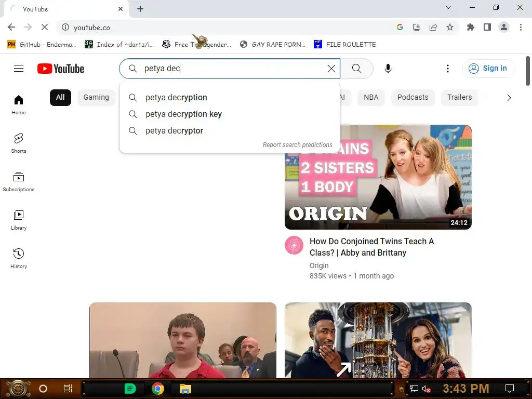Click the browser forward arrow
The height and width of the screenshot is (399, 532).
point(28,27)
